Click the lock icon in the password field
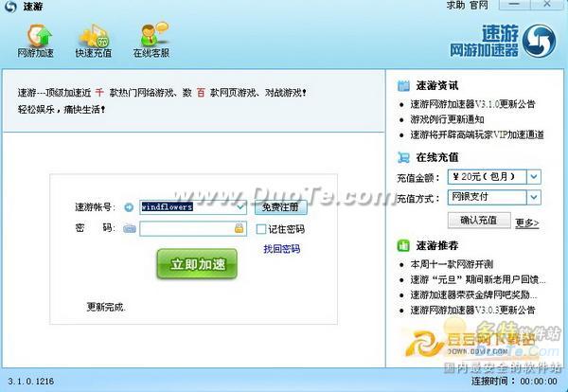Image resolution: width=568 pixels, height=392 pixels. (x=240, y=228)
